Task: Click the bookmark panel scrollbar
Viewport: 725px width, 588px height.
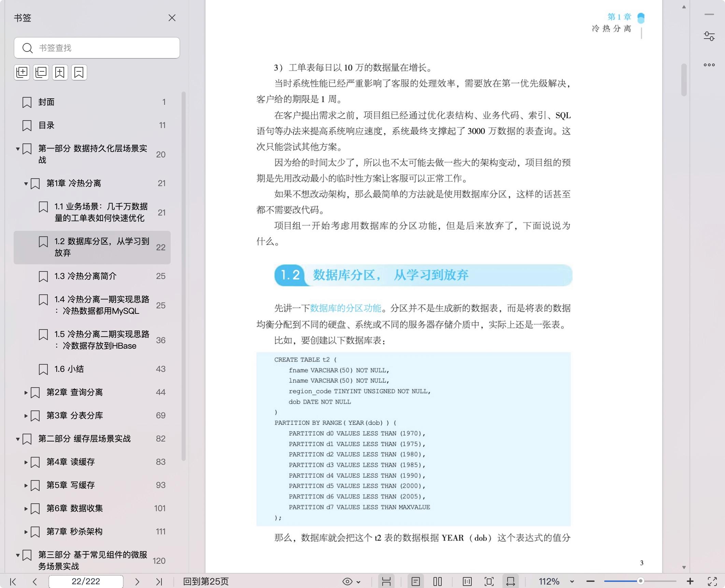Action: click(x=184, y=276)
